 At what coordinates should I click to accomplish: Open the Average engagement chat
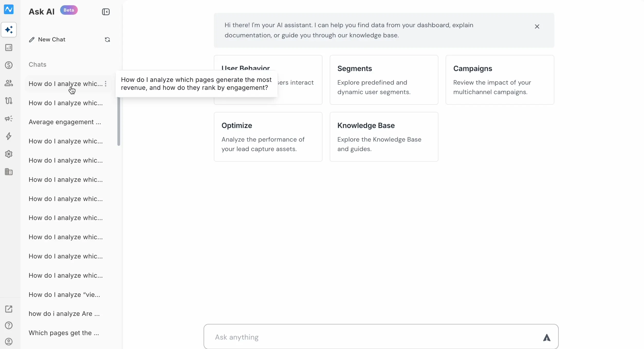coord(65,122)
